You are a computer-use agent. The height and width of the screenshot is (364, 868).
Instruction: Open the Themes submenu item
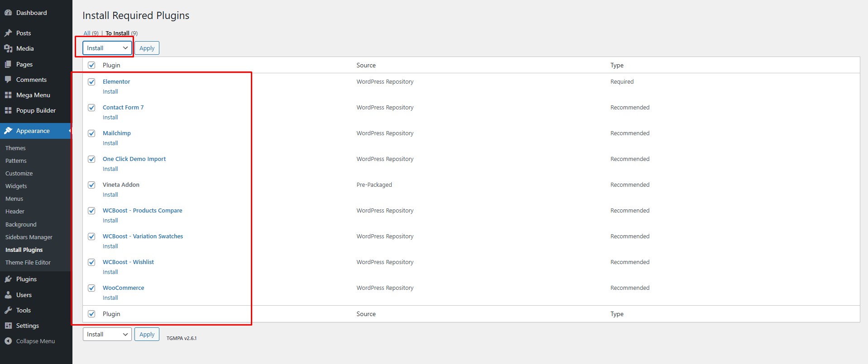click(15, 148)
